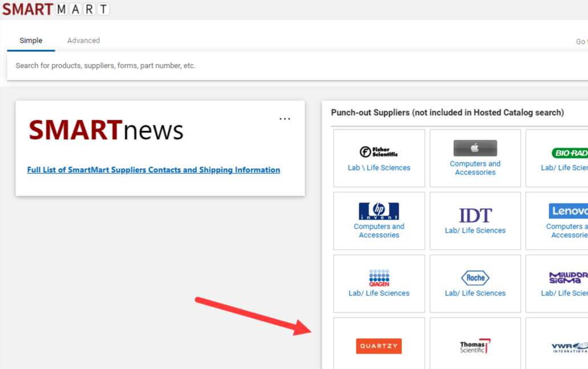Click the Punch-out Suppliers panel heading
This screenshot has height=369, width=588.
(447, 112)
